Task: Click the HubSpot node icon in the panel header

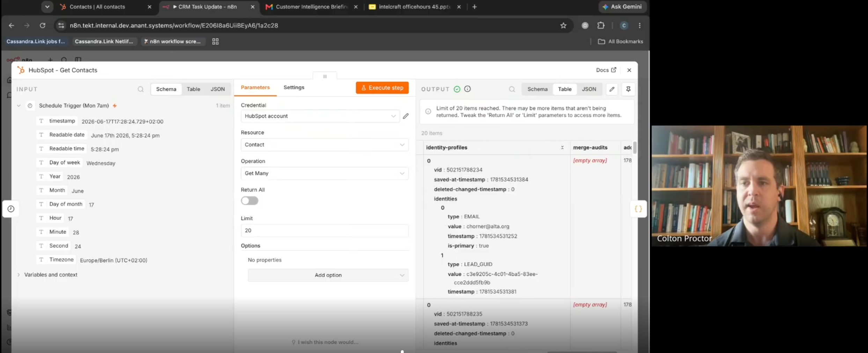Action: (x=21, y=70)
